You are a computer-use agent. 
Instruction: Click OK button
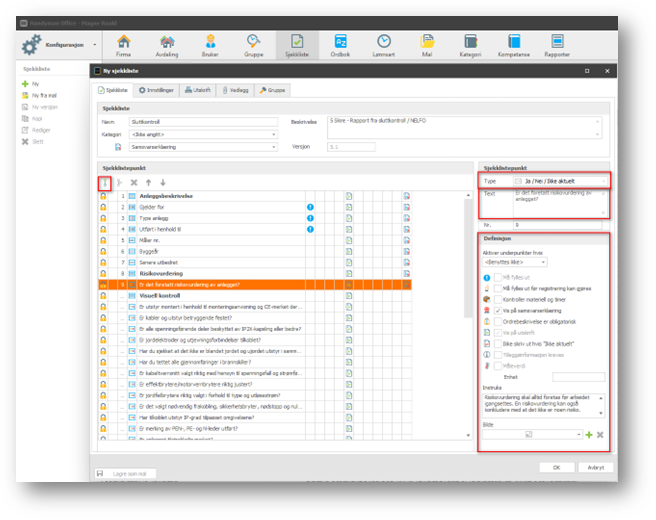tap(556, 467)
